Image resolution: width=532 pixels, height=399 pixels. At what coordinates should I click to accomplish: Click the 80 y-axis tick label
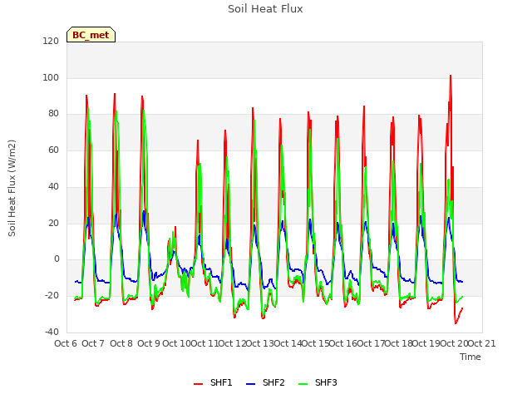click(x=53, y=114)
